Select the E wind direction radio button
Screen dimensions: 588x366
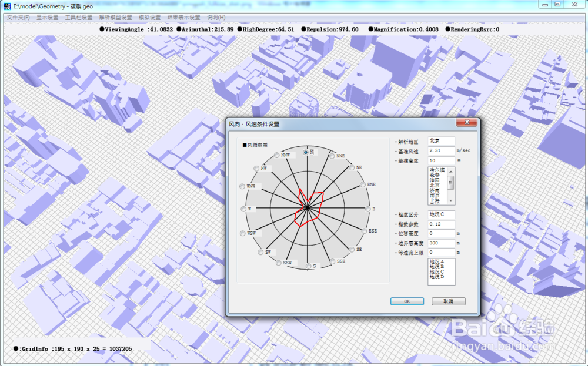pyautogui.click(x=368, y=209)
